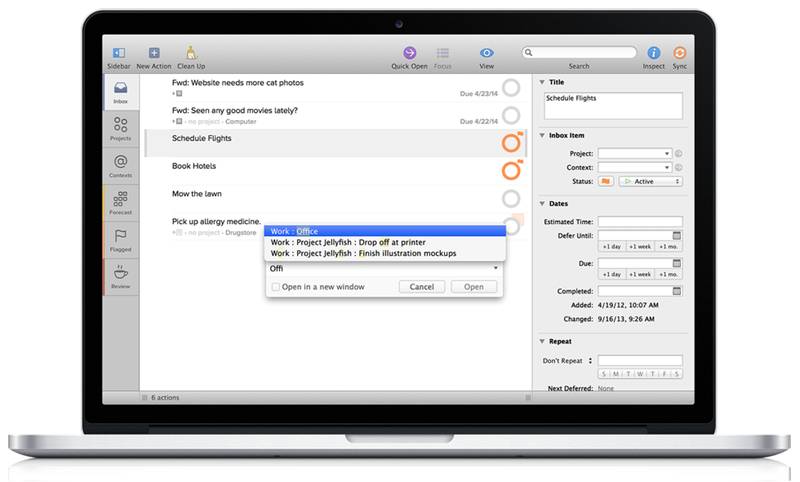Open the Project dropdown in Inbox Item

point(634,154)
